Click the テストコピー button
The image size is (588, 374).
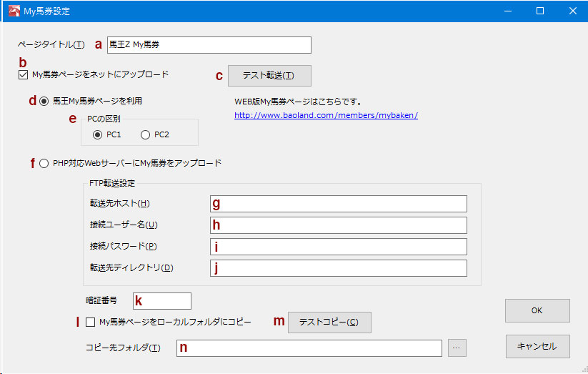329,323
